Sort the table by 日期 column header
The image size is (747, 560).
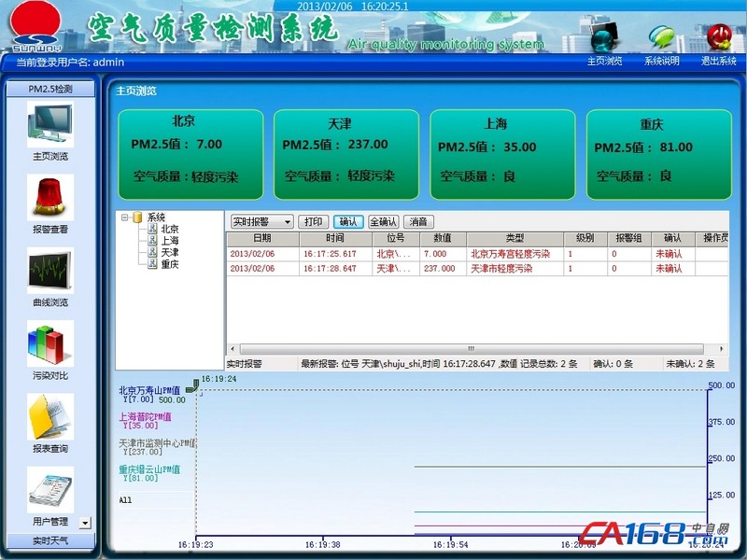263,239
